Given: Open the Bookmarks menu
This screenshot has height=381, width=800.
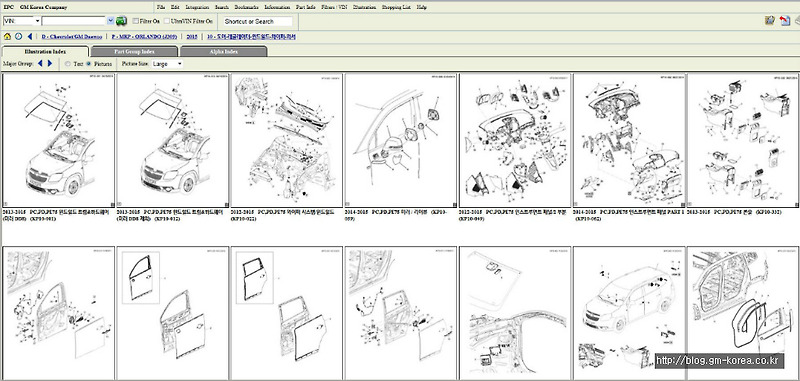Looking at the screenshot, I should tap(246, 7).
